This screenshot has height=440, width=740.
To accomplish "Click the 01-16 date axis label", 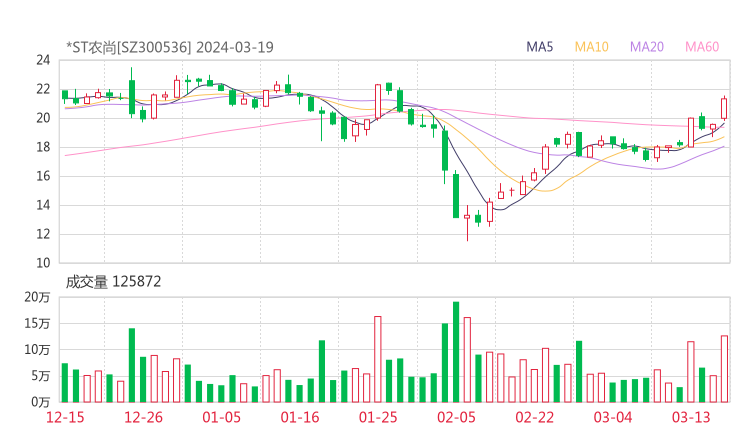I will click(300, 417).
